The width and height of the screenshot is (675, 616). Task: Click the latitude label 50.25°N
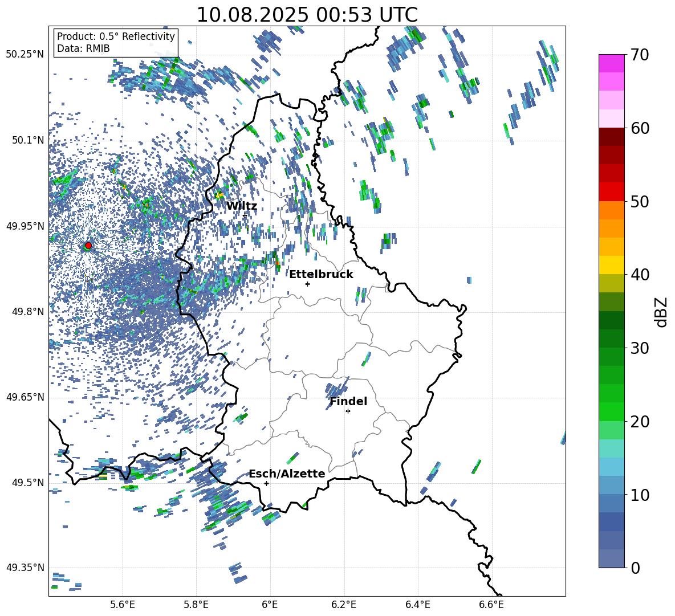(25, 55)
